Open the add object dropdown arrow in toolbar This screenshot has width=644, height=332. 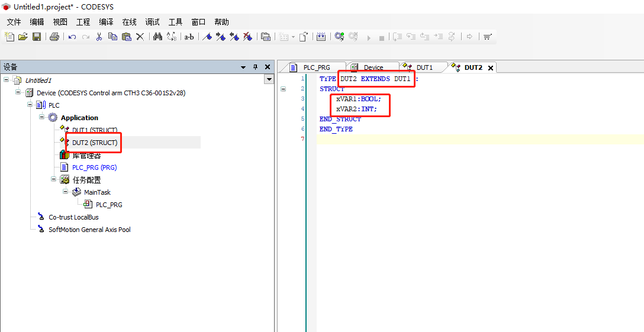pos(293,37)
